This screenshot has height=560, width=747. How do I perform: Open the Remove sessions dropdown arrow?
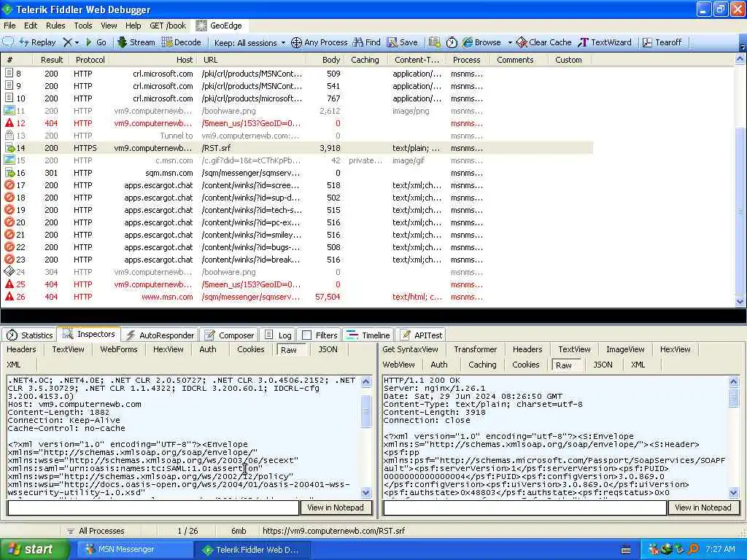pyautogui.click(x=77, y=43)
